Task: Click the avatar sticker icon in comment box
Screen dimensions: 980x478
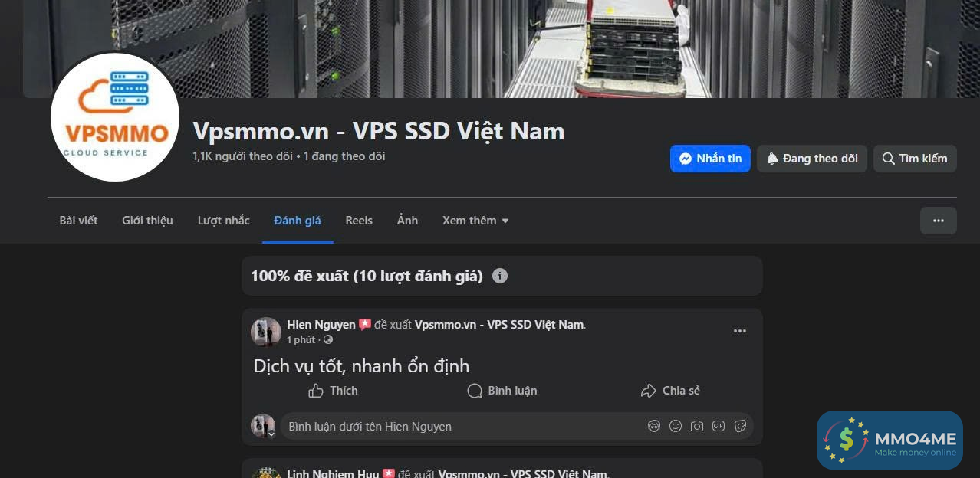Action: (x=654, y=426)
